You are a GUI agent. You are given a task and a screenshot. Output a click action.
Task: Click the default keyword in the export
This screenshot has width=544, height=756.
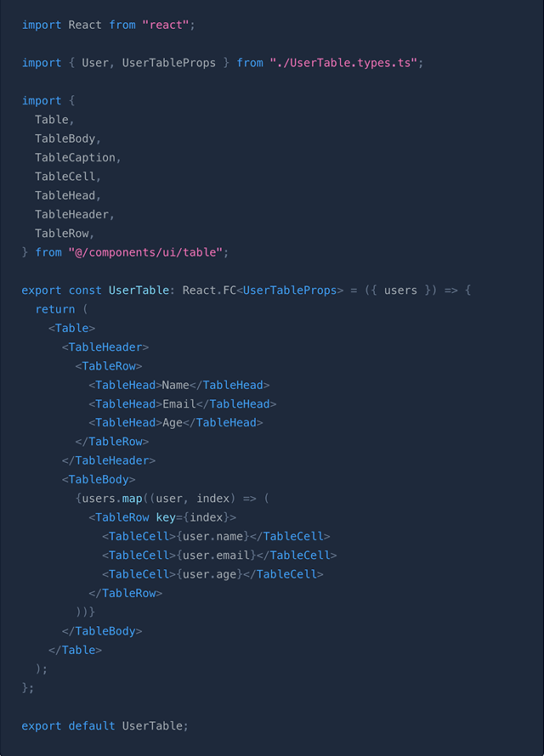pos(92,726)
